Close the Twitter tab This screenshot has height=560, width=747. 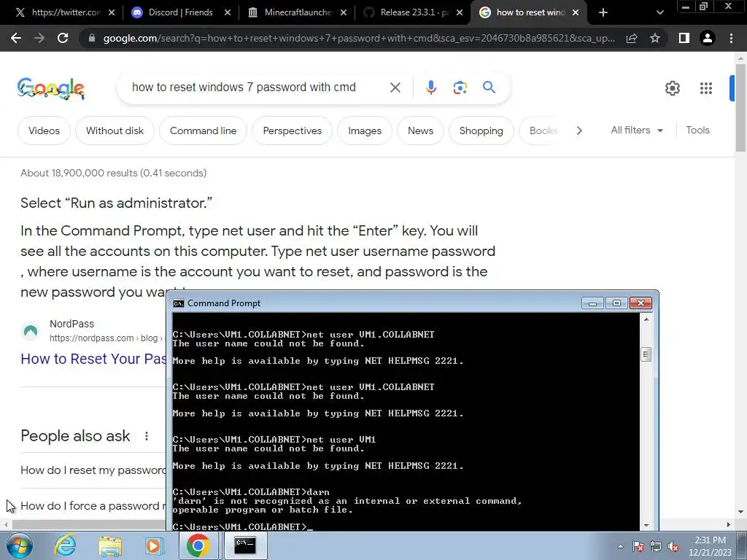112,12
